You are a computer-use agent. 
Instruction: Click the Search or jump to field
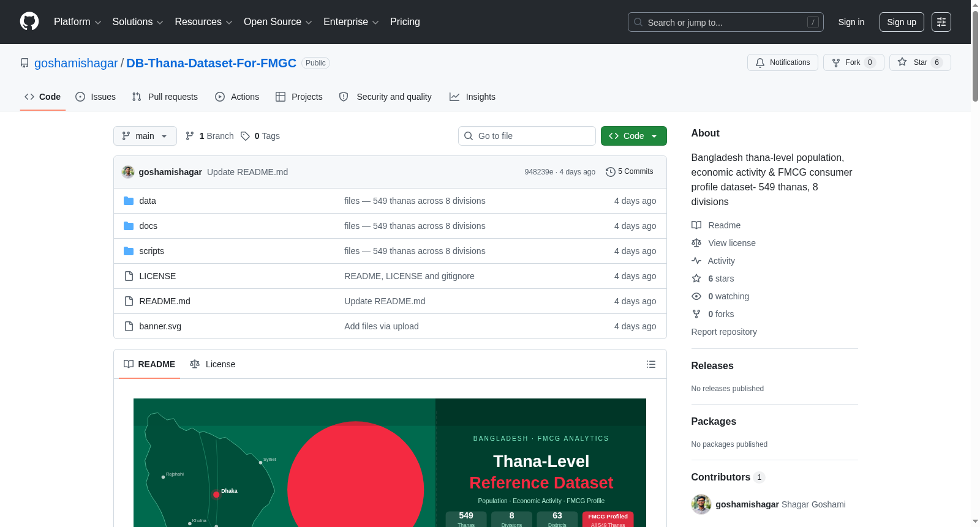tap(726, 22)
